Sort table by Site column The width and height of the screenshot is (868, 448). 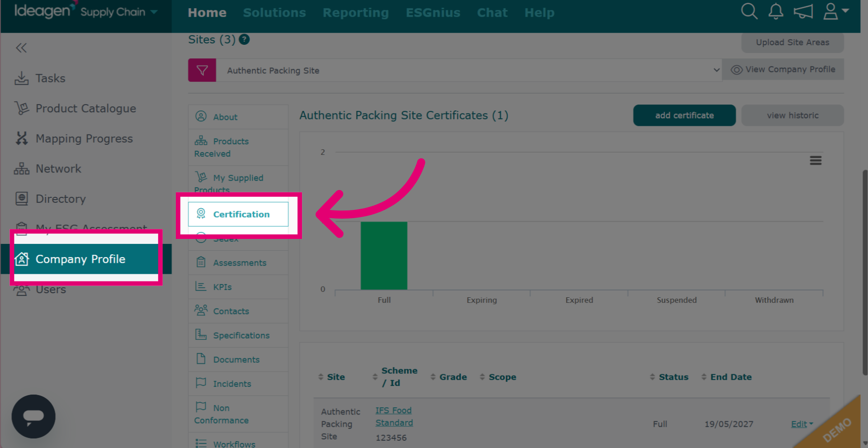(331, 377)
